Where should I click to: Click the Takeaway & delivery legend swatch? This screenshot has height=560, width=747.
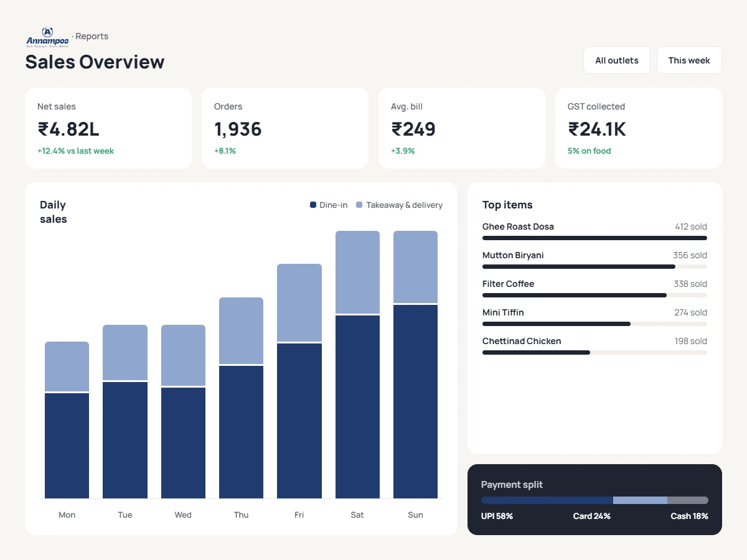coord(359,205)
